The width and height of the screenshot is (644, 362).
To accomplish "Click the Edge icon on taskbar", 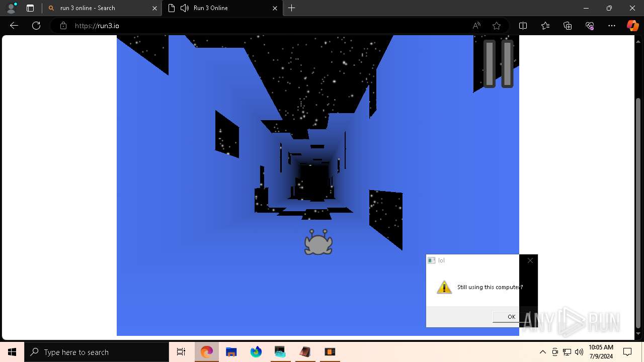I will point(207,352).
